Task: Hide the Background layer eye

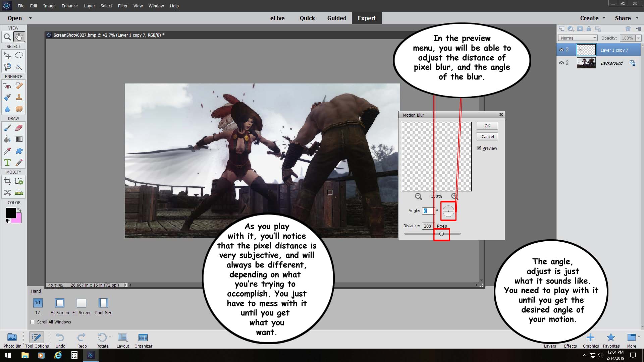Action: tap(561, 63)
